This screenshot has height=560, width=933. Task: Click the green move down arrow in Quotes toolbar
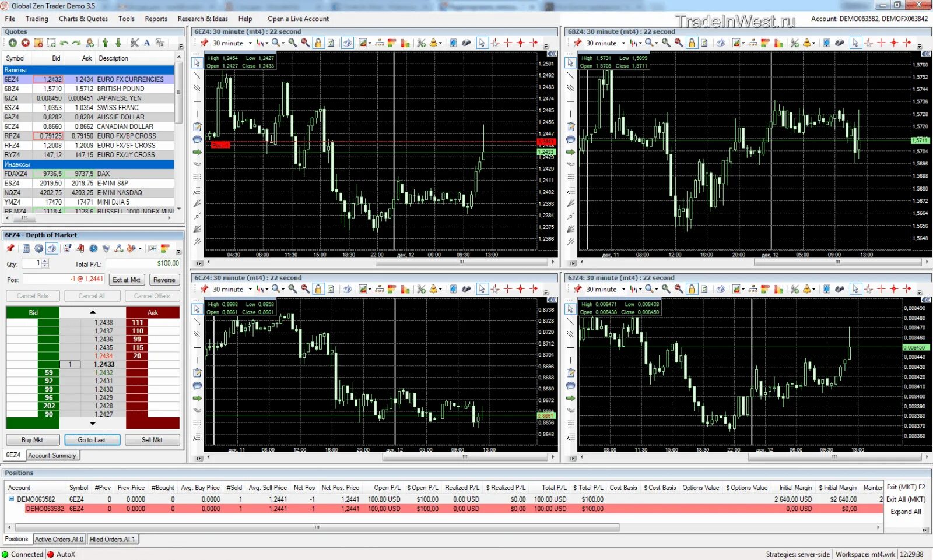[x=118, y=43]
